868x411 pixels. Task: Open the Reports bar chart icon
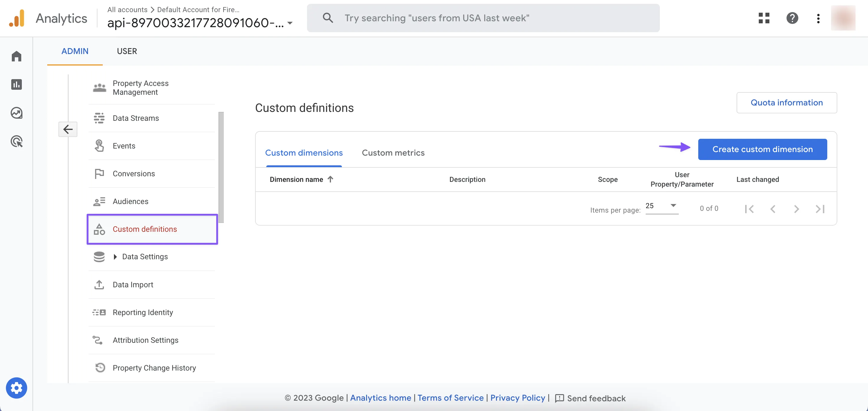click(x=16, y=84)
